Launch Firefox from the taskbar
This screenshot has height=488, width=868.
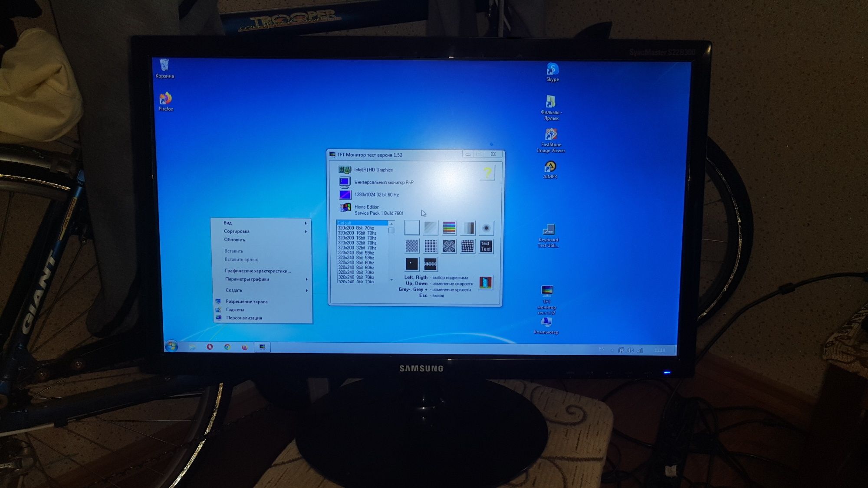click(245, 347)
